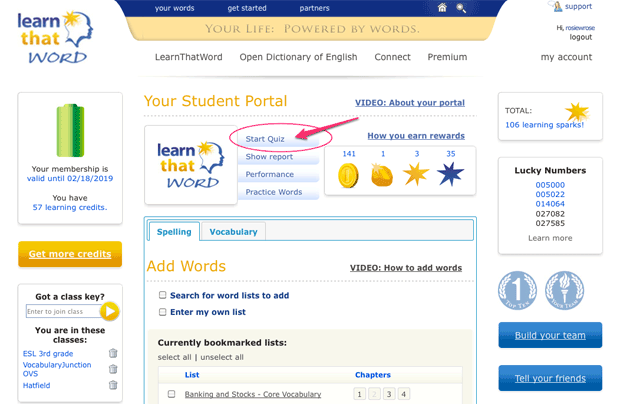Click Build your team button
This screenshot has height=404, width=630.
click(x=550, y=335)
